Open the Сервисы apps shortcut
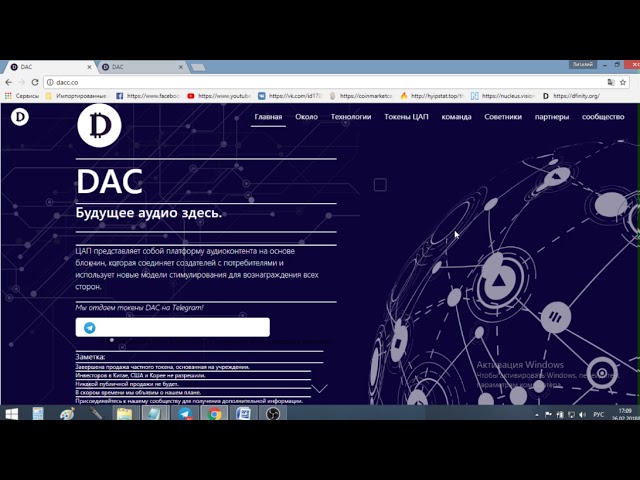Viewport: 640px width, 480px height. pyautogui.click(x=22, y=96)
